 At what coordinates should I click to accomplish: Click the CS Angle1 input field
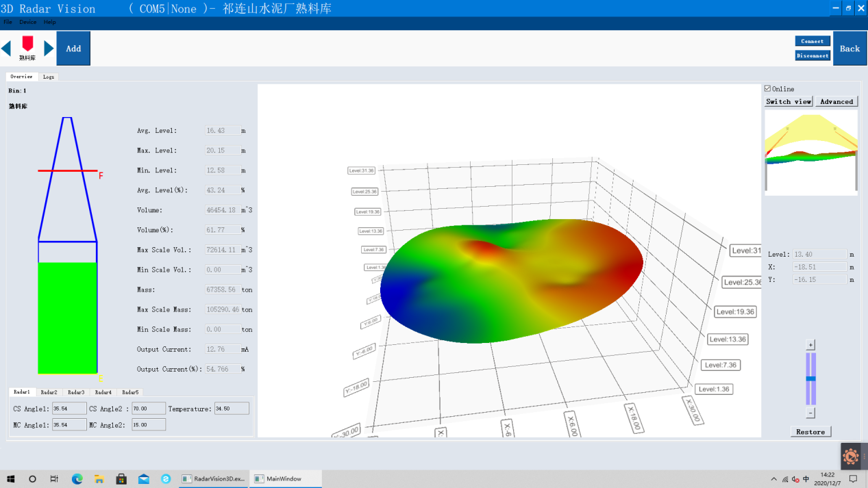click(x=69, y=409)
